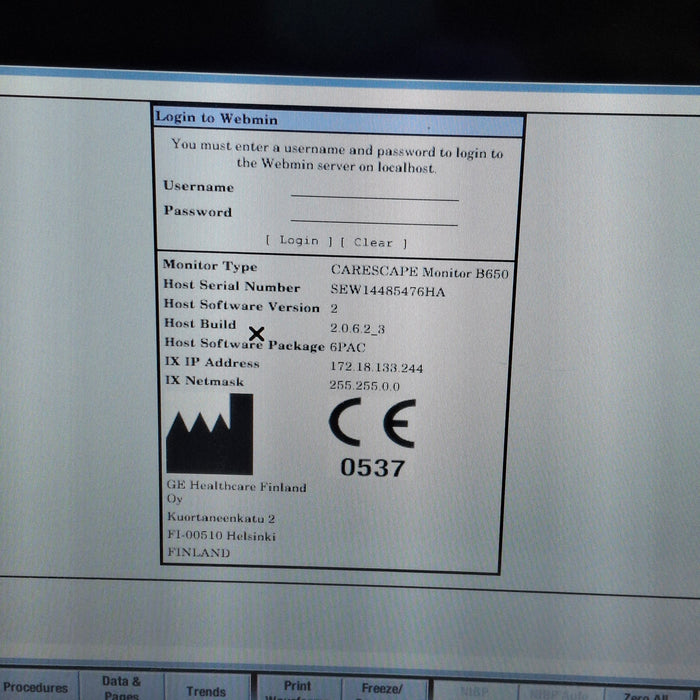Open the Data & Pages menu
Screen dimensions: 700x700
pyautogui.click(x=121, y=688)
